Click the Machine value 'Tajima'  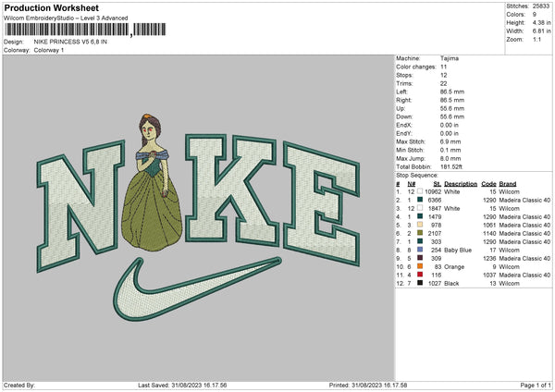450,58
